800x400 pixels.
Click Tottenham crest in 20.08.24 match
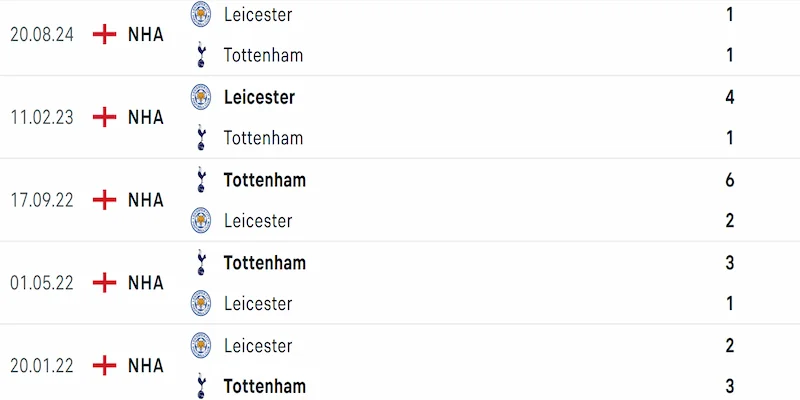(201, 55)
